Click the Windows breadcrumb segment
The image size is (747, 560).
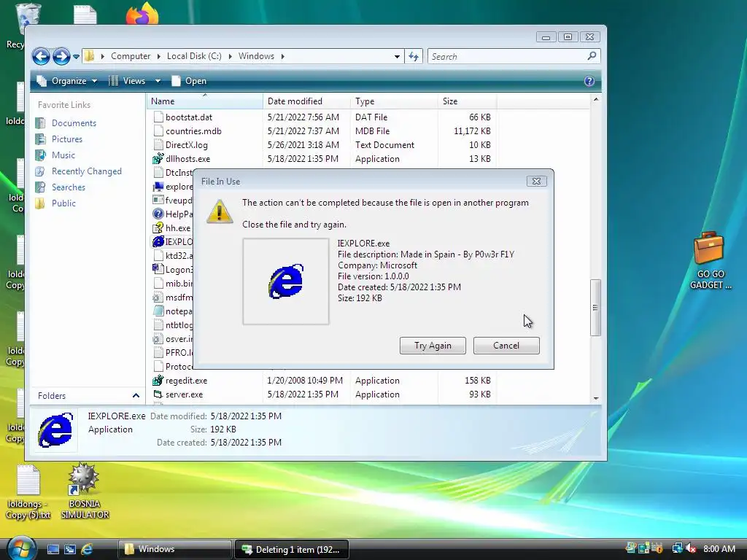coord(256,56)
